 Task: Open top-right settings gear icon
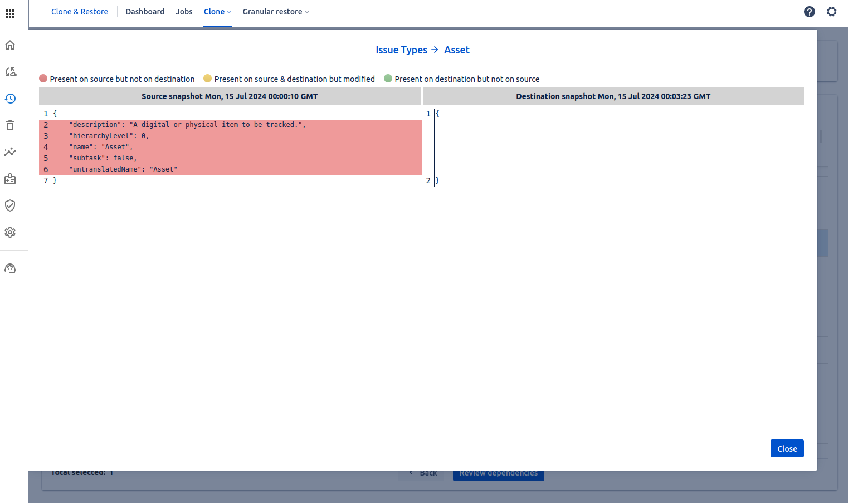tap(832, 12)
